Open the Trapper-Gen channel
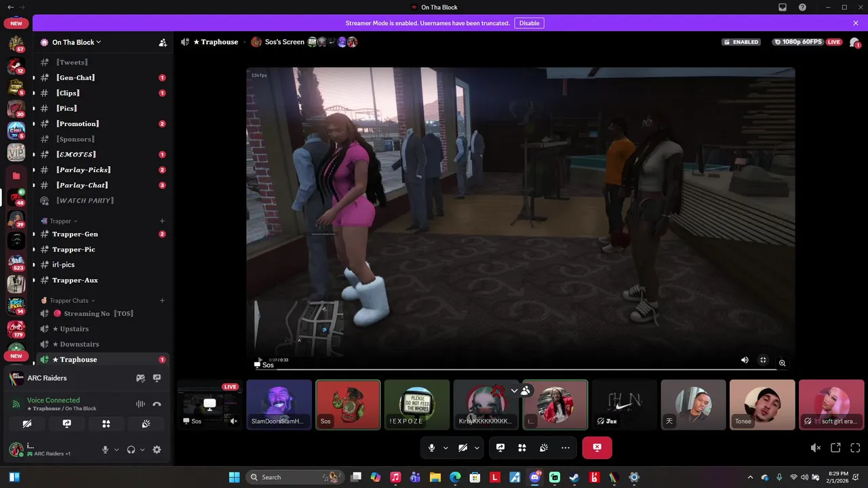Image resolution: width=868 pixels, height=488 pixels. [x=102, y=234]
